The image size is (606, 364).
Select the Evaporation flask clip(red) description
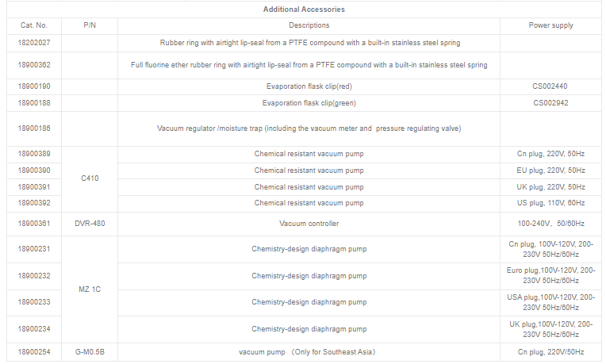tap(309, 86)
